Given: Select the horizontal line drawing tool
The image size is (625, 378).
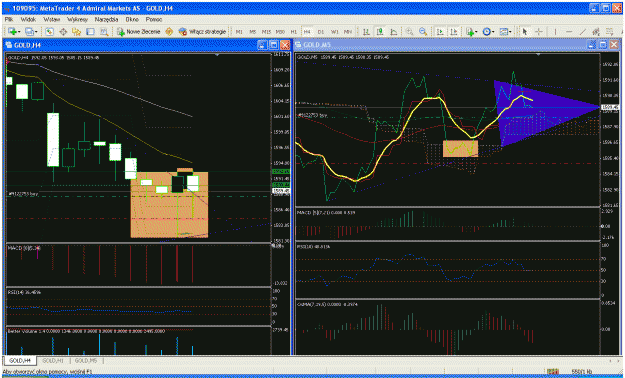Looking at the screenshot, I should click(569, 32).
